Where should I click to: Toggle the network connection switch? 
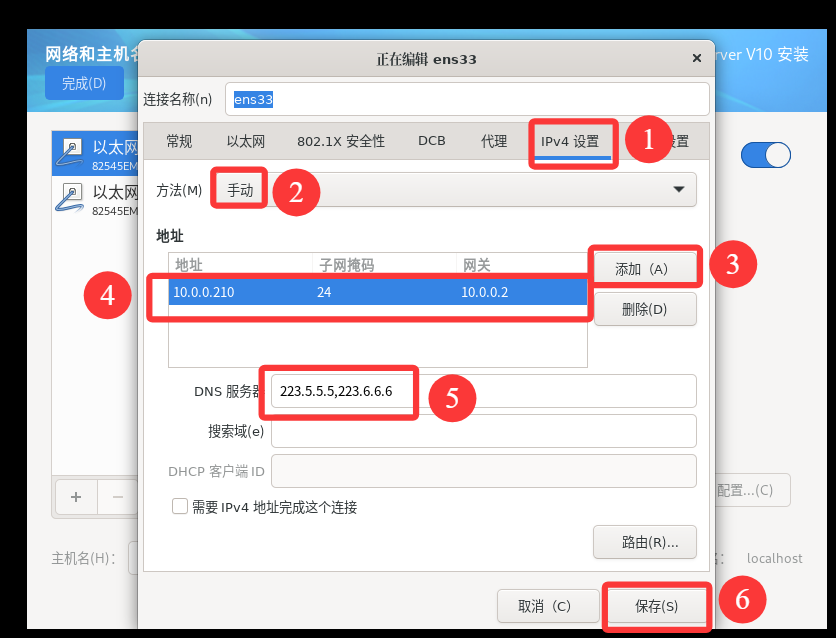(x=765, y=155)
